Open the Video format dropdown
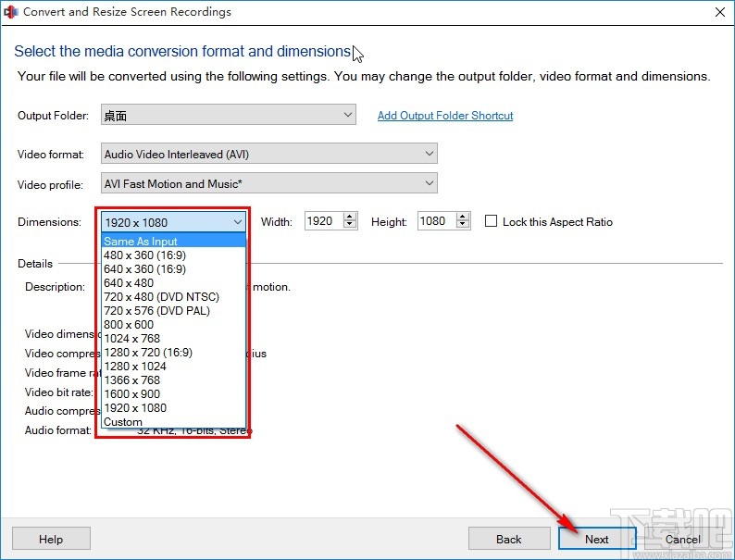The height and width of the screenshot is (560, 735). pos(269,154)
